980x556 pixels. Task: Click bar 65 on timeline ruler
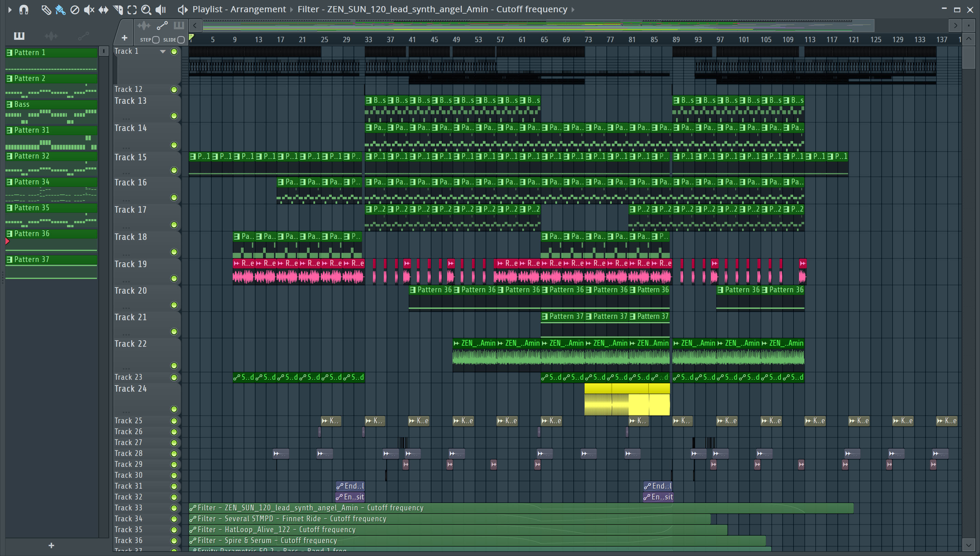[544, 39]
